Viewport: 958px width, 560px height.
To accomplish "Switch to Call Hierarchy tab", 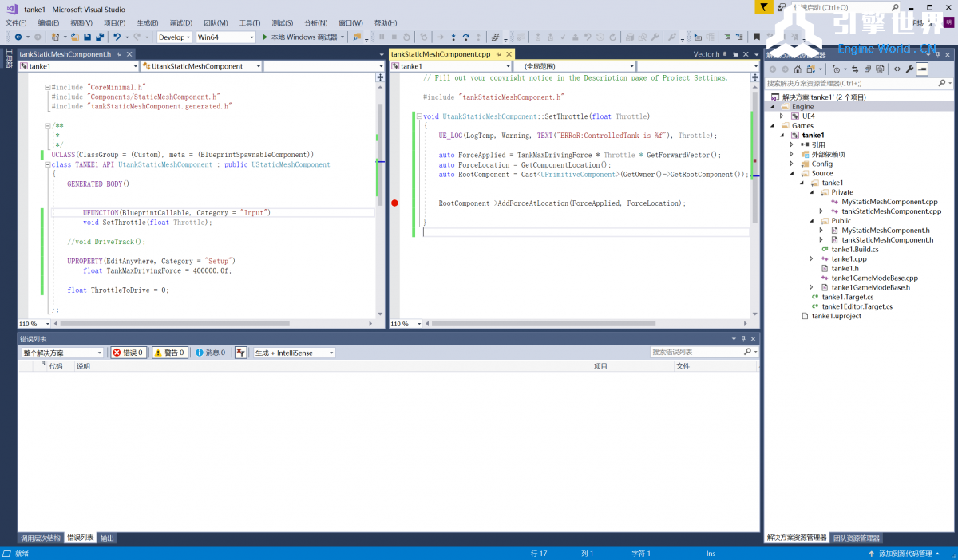I will click(x=40, y=538).
